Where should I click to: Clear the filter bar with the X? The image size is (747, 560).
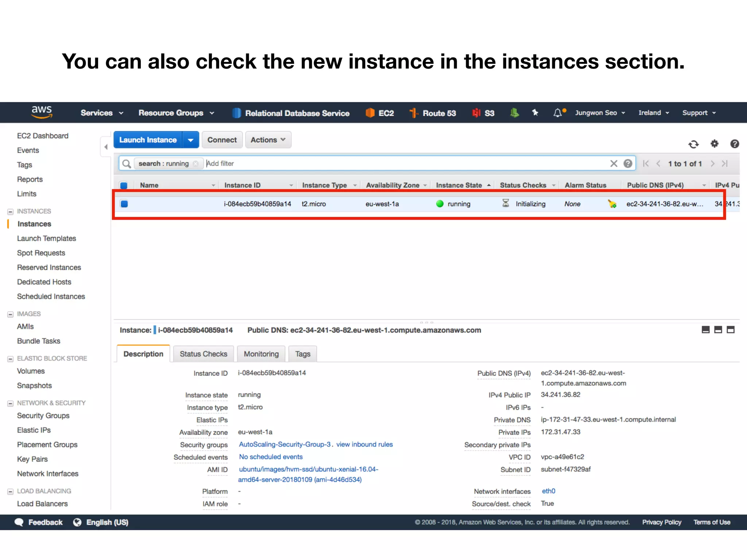click(x=614, y=163)
